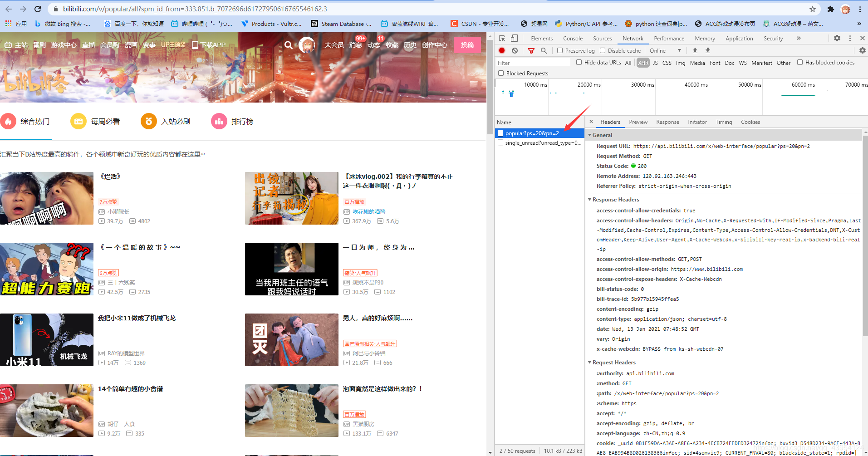Close the request details pane
The height and width of the screenshot is (456, 868).
[591, 122]
